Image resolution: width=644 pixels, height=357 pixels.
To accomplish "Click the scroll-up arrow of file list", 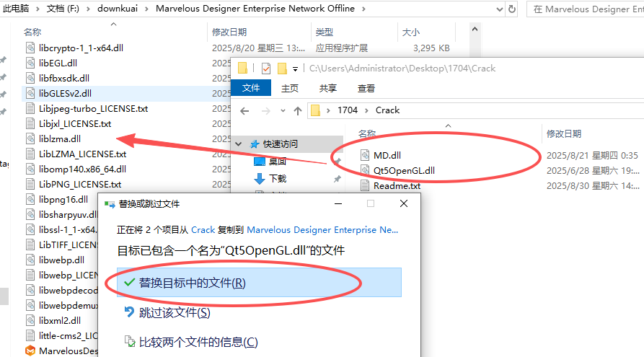I will pos(475,29).
